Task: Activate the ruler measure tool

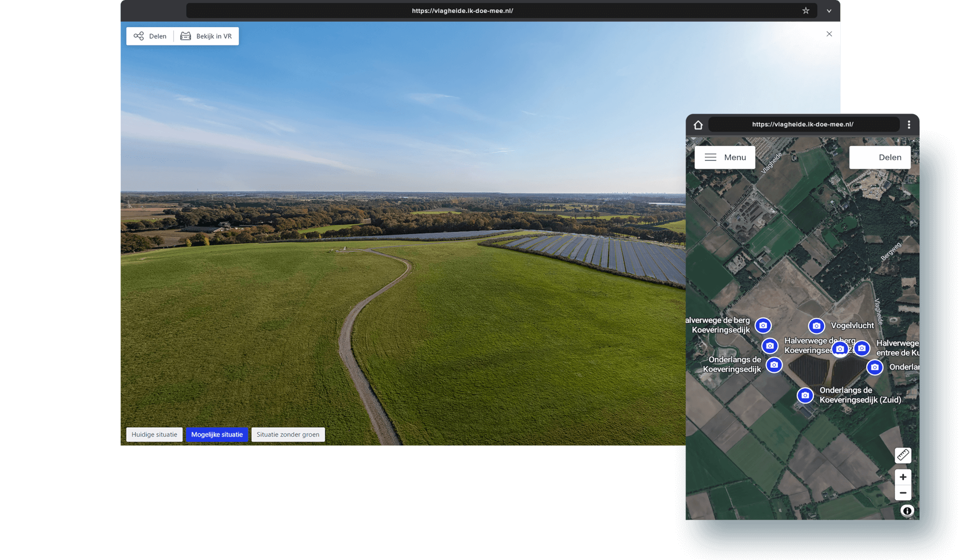Action: click(902, 455)
